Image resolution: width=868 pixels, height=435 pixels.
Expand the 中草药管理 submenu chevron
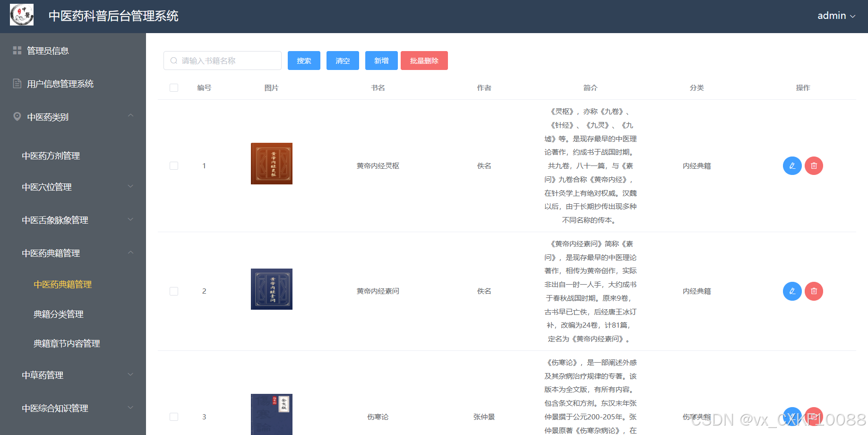pyautogui.click(x=130, y=374)
